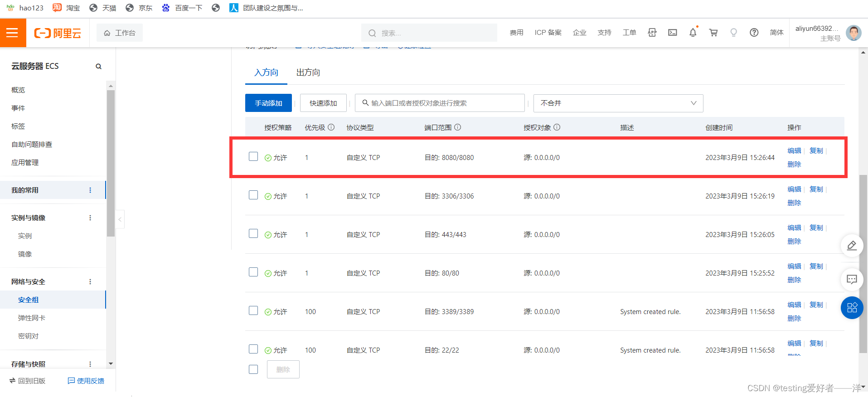
Task: Open the 费用 top menu
Action: (516, 33)
